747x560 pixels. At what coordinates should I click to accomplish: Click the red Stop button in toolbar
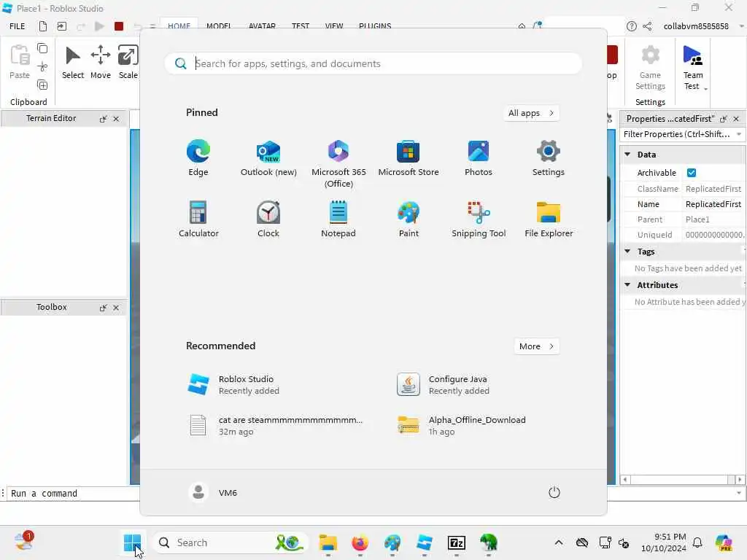[x=119, y=26]
